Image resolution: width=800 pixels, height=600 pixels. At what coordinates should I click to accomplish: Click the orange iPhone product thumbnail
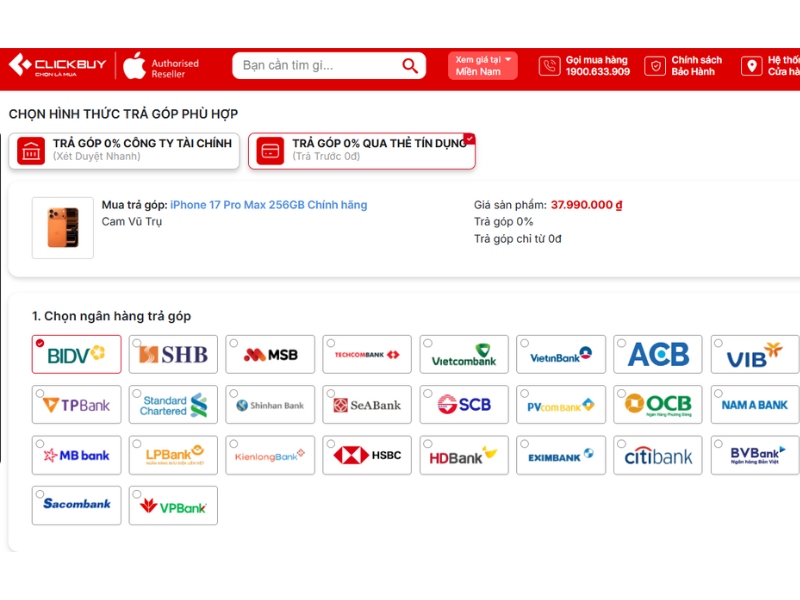[x=63, y=228]
